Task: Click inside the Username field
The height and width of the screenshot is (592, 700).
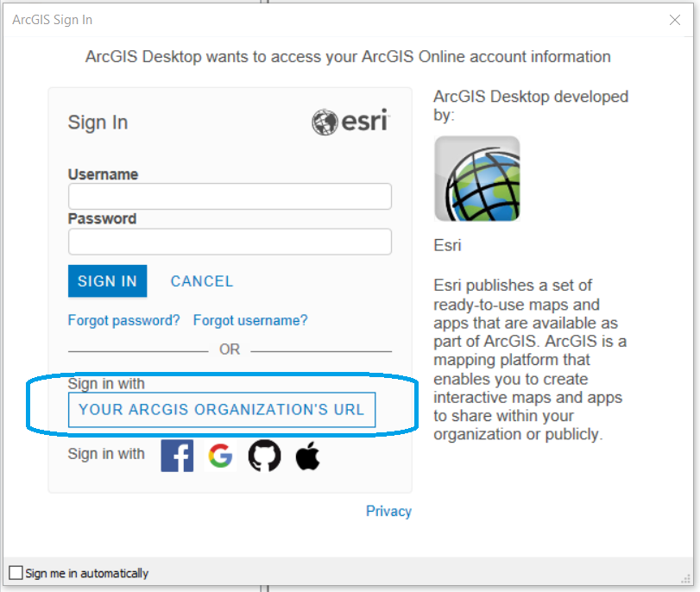Action: (229, 196)
